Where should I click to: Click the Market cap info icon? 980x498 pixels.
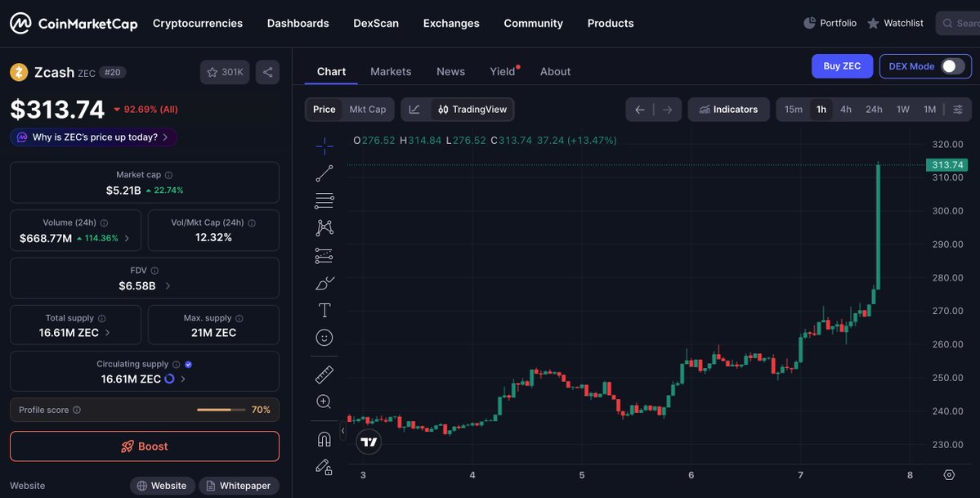pyautogui.click(x=168, y=175)
